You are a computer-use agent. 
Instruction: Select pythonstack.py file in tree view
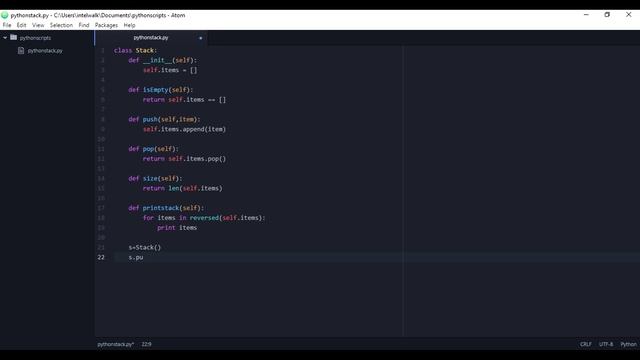(45, 51)
